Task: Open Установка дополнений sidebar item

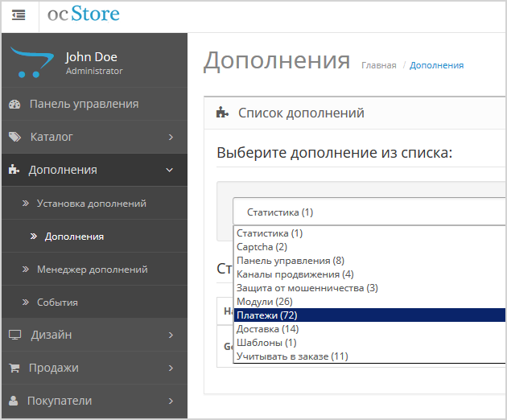Action: pyautogui.click(x=91, y=204)
